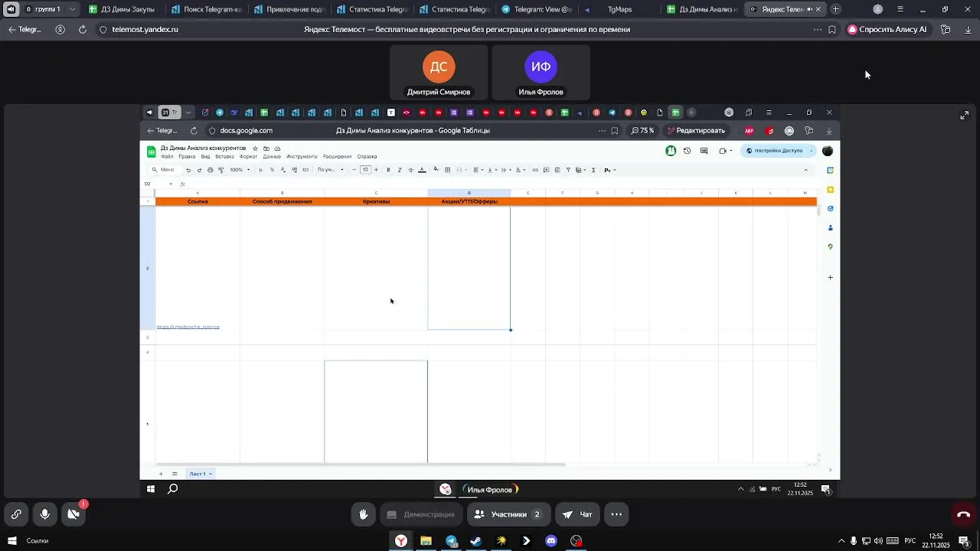Toggle the camera in Telemost
This screenshot has height=551, width=980.
[x=73, y=514]
